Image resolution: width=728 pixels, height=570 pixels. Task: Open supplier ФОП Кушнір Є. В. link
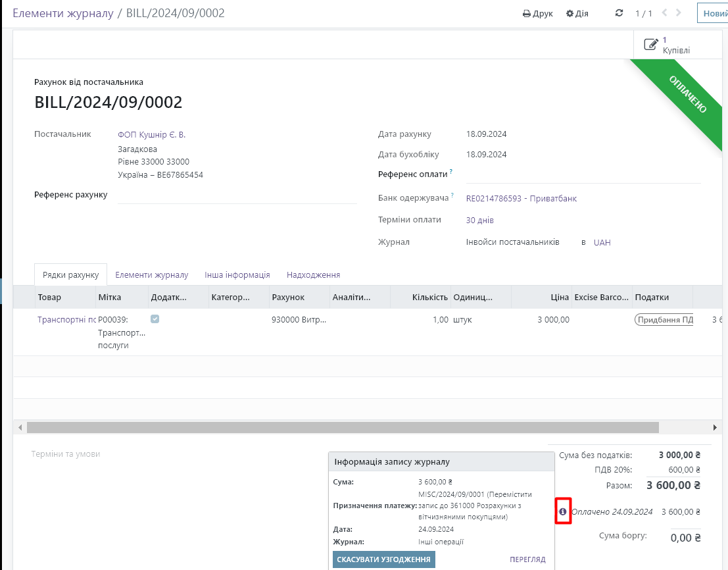[x=151, y=134]
